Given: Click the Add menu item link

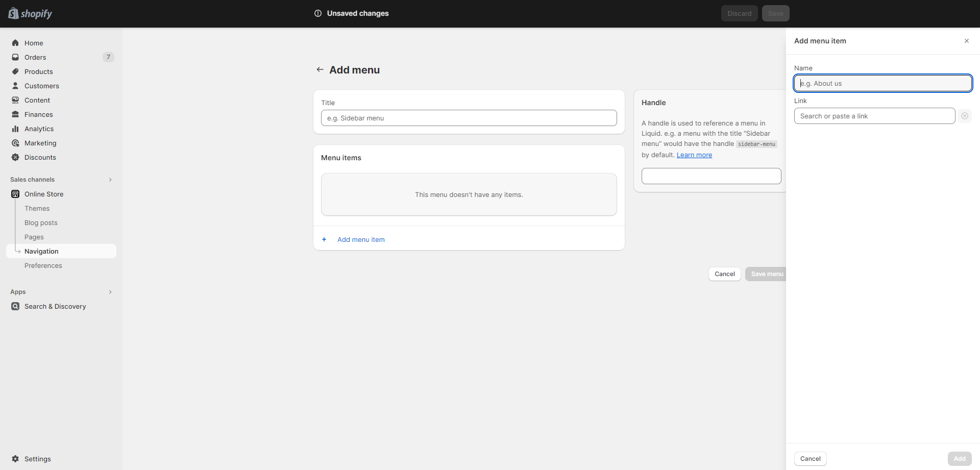Looking at the screenshot, I should pyautogui.click(x=361, y=239).
